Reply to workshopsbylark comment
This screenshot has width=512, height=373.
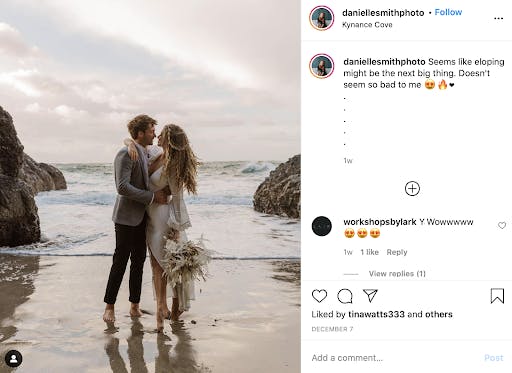[x=397, y=252]
